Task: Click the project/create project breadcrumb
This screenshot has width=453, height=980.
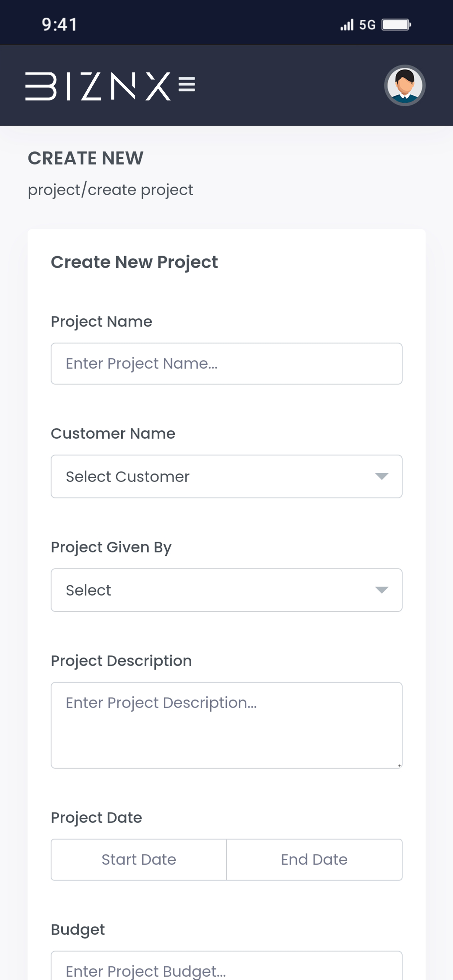Action: click(x=110, y=190)
